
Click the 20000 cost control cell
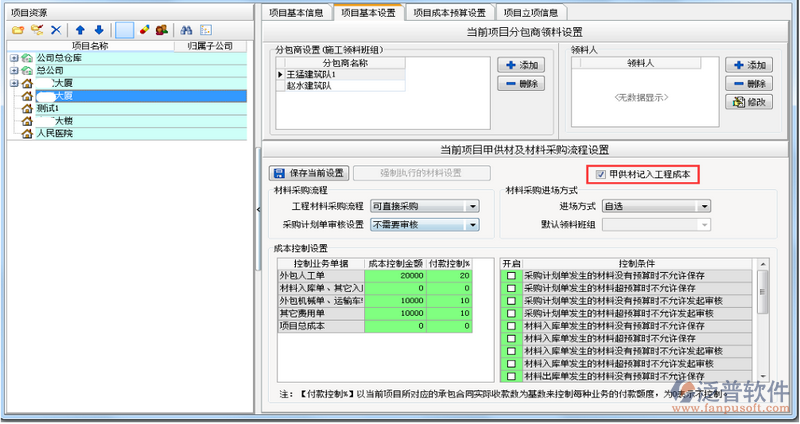[395, 276]
